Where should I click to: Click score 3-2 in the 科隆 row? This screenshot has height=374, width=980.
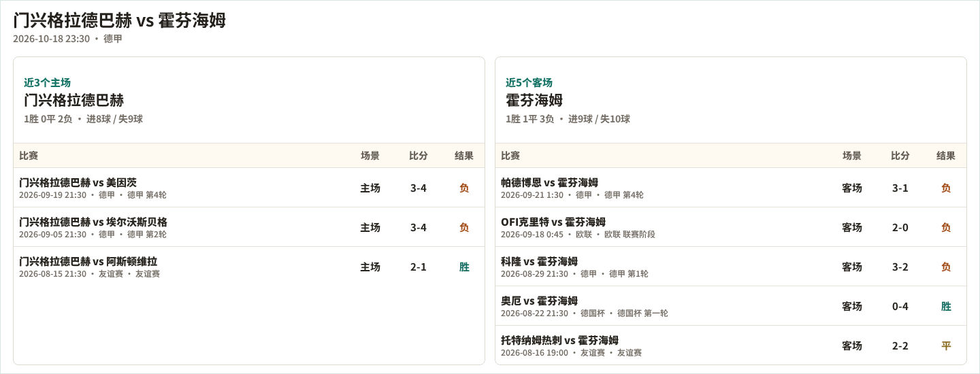[x=900, y=267]
